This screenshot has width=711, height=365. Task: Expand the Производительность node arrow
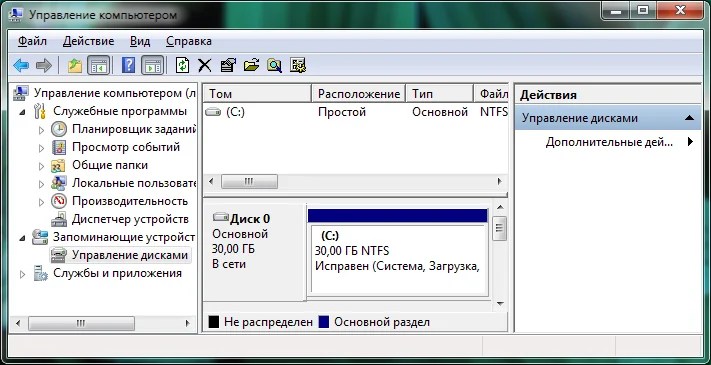(41, 202)
